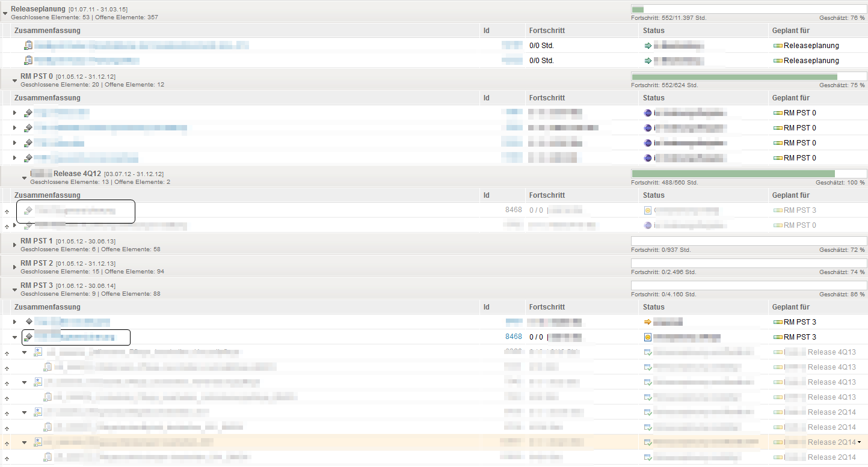Click the Releaseplanung progress bar showing 552/11.397 Std.
Image resolution: width=868 pixels, height=467 pixels.
[x=748, y=9]
